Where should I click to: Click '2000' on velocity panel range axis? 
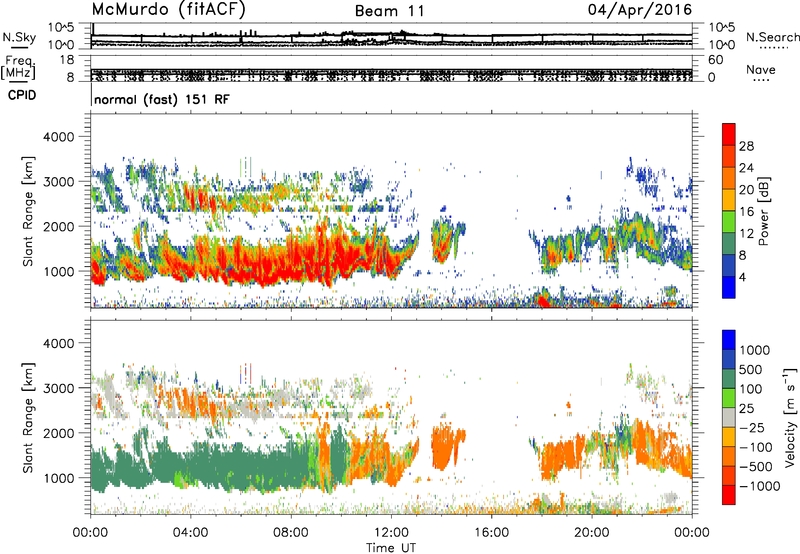[x=58, y=433]
